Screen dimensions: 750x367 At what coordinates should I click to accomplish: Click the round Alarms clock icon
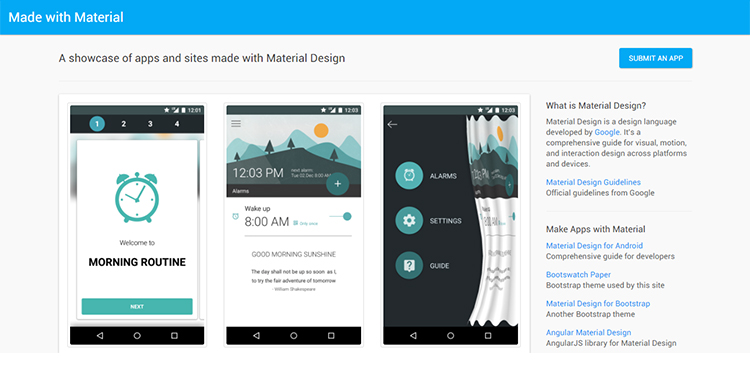click(409, 176)
